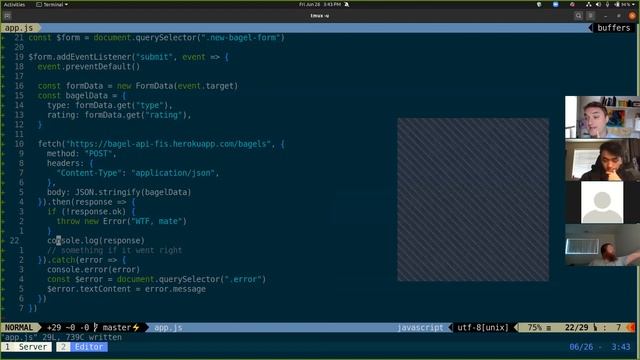Click event.preventDefault() line
Image resolution: width=640 pixels, height=360 pixels.
click(x=89, y=67)
